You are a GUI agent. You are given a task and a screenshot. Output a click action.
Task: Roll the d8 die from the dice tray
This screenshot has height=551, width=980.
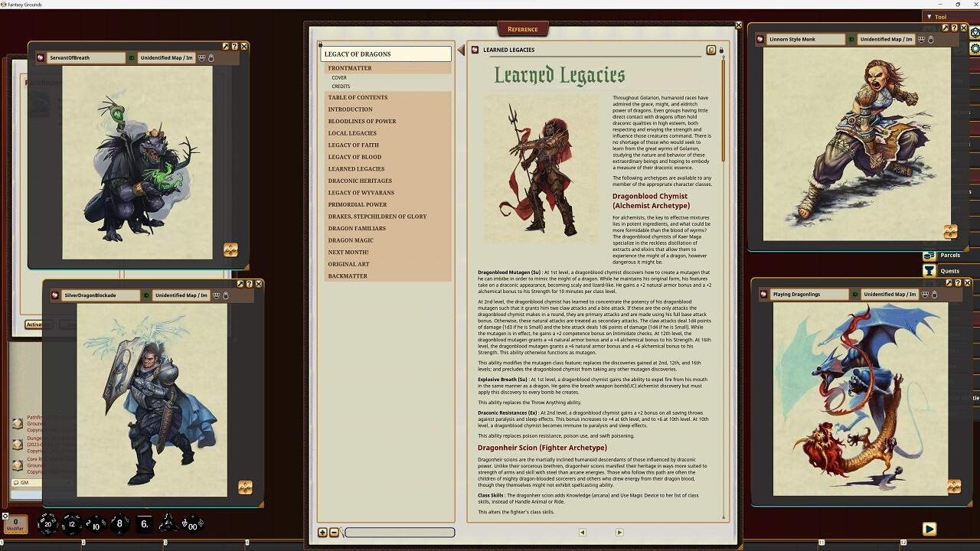point(119,524)
